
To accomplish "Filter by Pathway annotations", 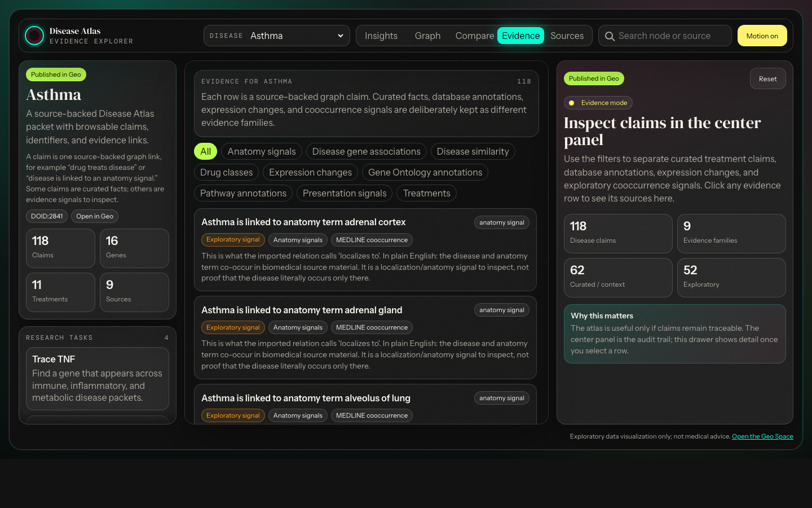I will pyautogui.click(x=243, y=193).
